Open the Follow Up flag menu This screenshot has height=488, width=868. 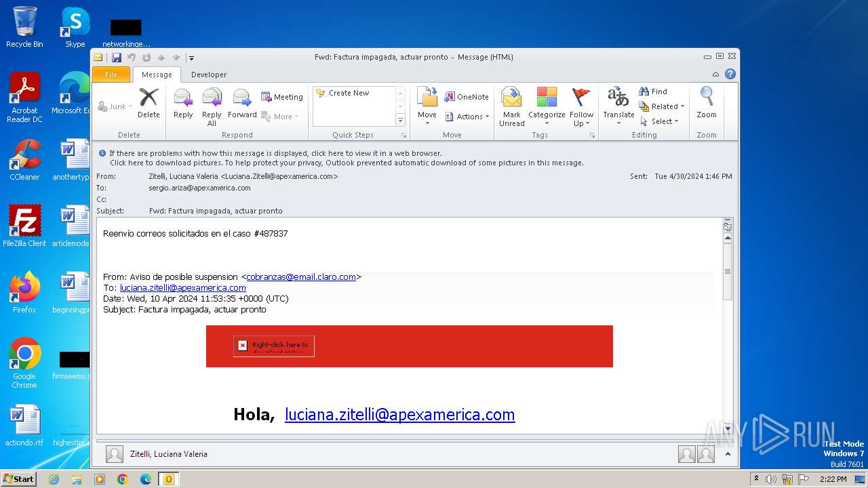click(582, 107)
